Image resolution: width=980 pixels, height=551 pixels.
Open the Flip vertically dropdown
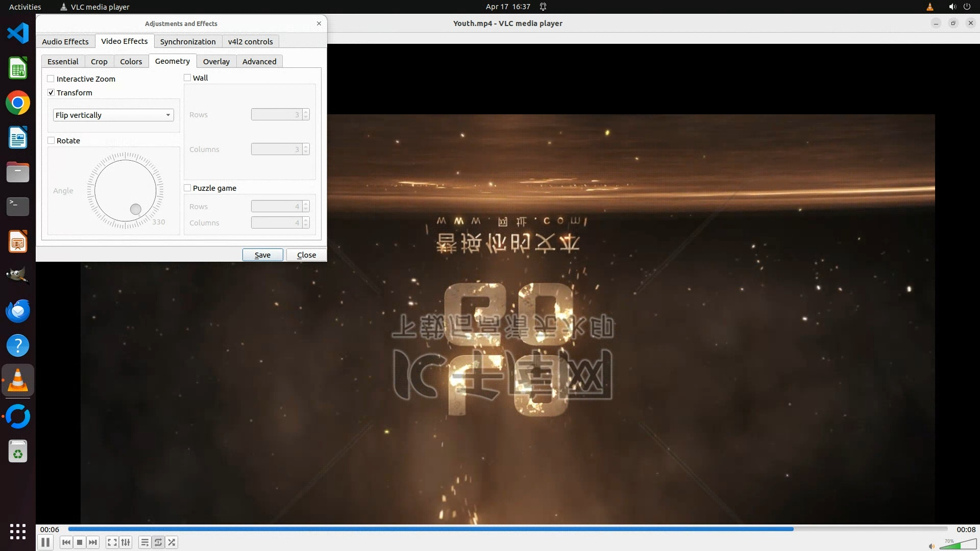[x=113, y=115]
